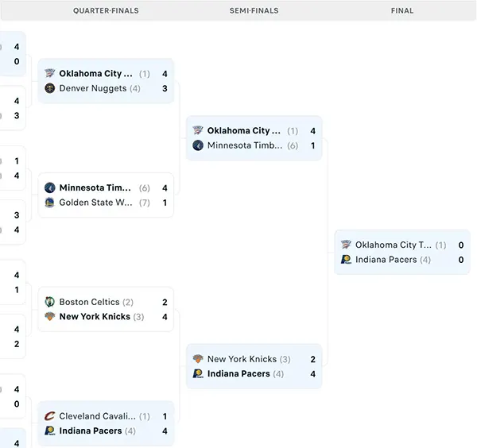
Task: Open Indiana Pacers in semi-finals card
Action: coord(238,373)
